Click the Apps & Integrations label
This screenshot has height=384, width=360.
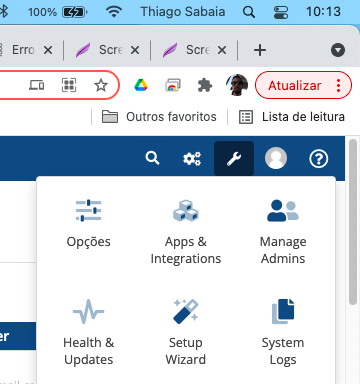(x=186, y=250)
